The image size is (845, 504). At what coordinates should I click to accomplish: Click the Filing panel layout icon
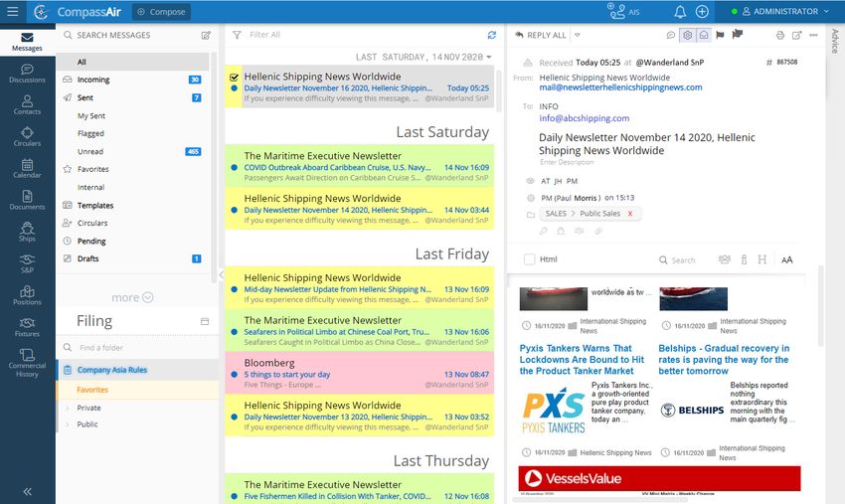(x=205, y=321)
